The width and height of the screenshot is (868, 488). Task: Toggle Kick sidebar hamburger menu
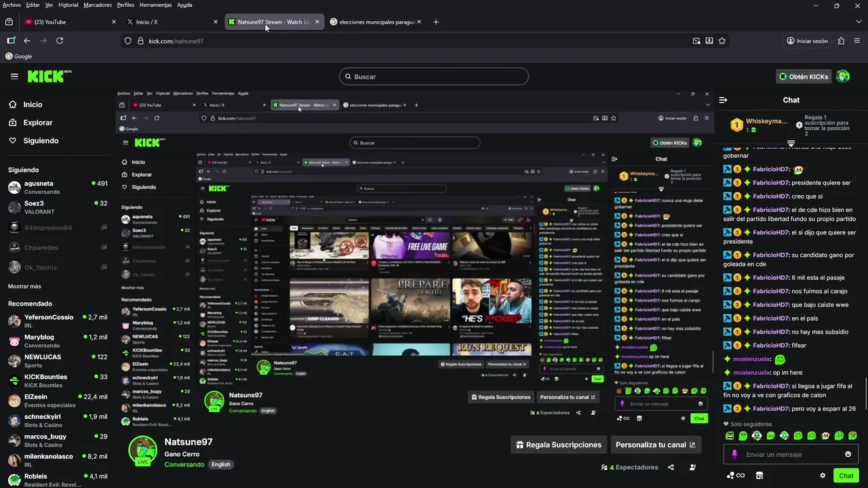(x=14, y=77)
